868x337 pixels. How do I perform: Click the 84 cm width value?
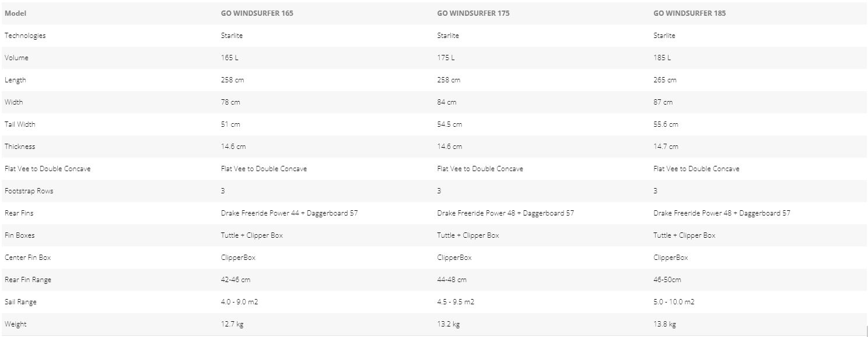pyautogui.click(x=447, y=102)
